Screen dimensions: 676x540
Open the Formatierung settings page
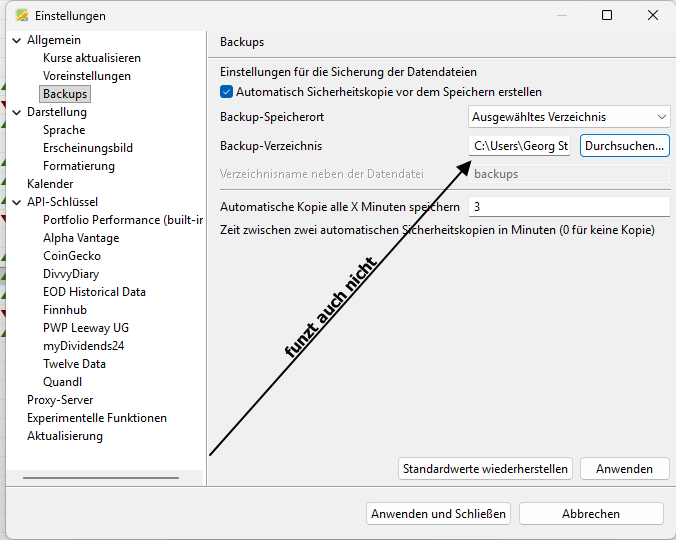[x=79, y=166]
